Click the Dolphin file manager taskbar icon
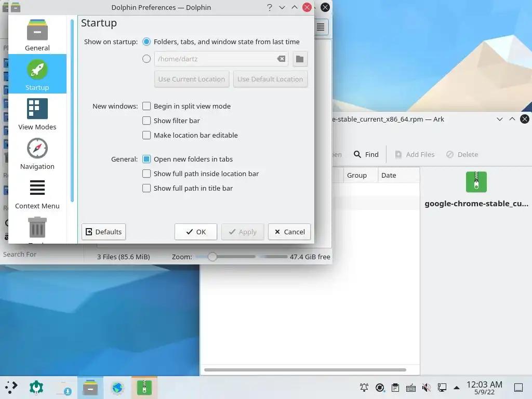The height and width of the screenshot is (399, 532). (x=90, y=388)
